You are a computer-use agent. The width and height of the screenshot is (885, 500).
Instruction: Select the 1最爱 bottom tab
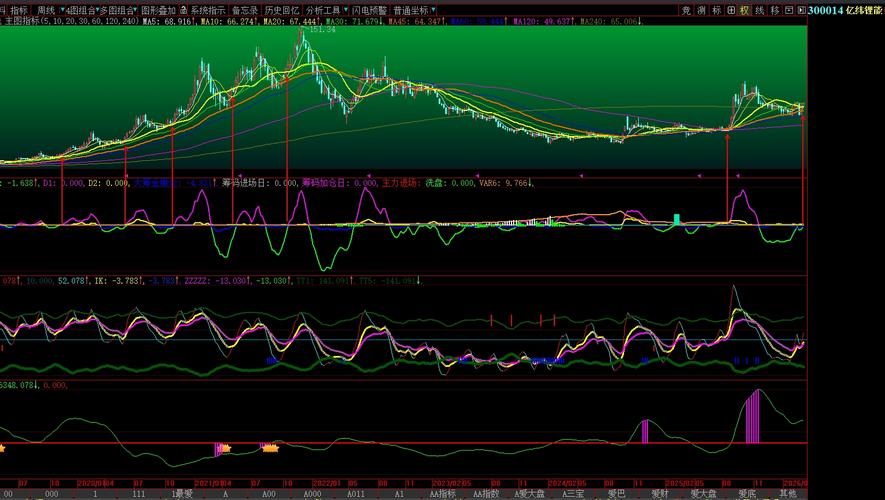pos(182,494)
